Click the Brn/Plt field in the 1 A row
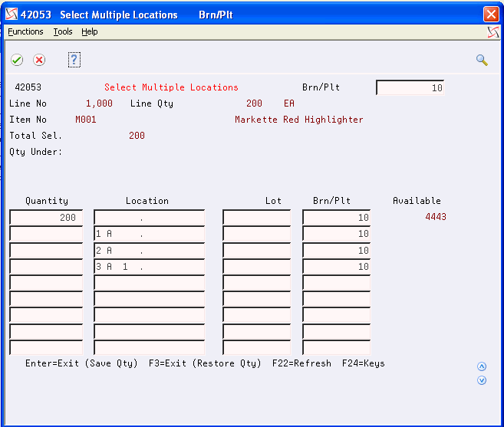This screenshot has width=504, height=427. tap(336, 234)
